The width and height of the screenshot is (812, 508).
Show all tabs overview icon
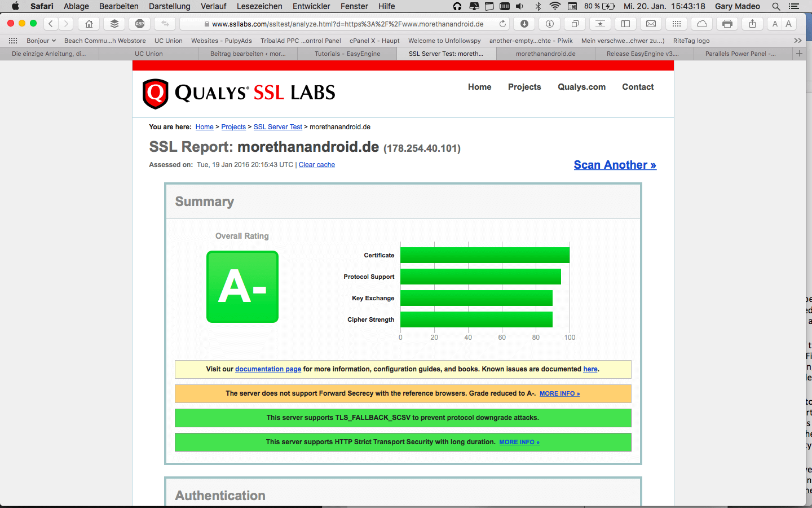coord(575,24)
